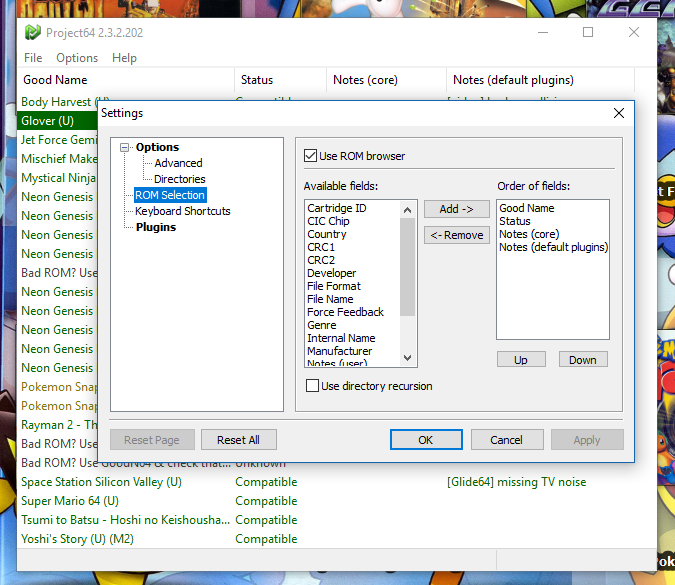Image resolution: width=675 pixels, height=585 pixels.
Task: Select Notes (default plugins) in order list
Action: pyautogui.click(x=553, y=247)
